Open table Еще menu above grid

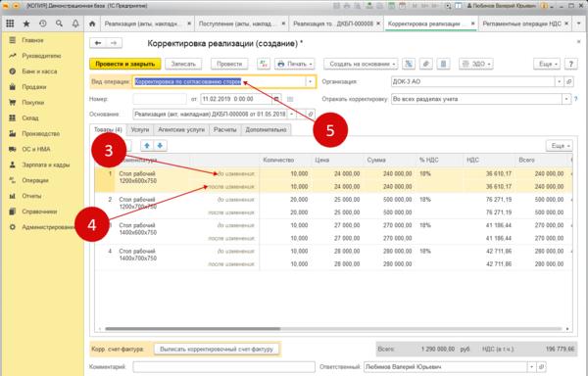[x=560, y=146]
